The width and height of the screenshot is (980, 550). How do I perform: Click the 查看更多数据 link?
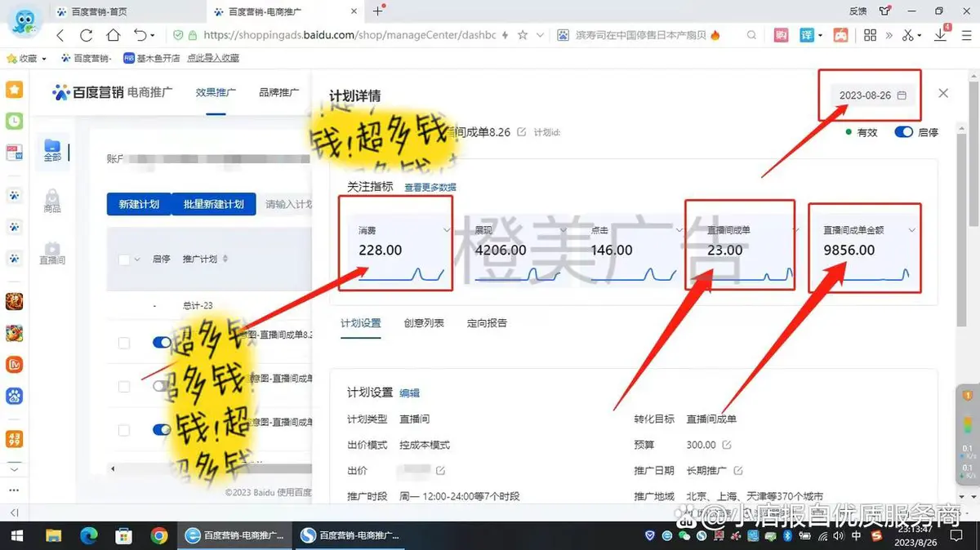tap(430, 188)
